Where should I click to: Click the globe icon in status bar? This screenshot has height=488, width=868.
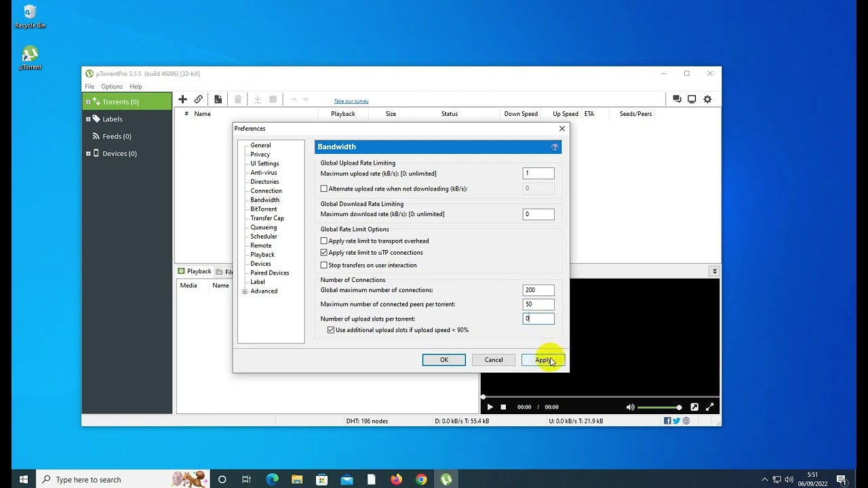[x=686, y=421]
